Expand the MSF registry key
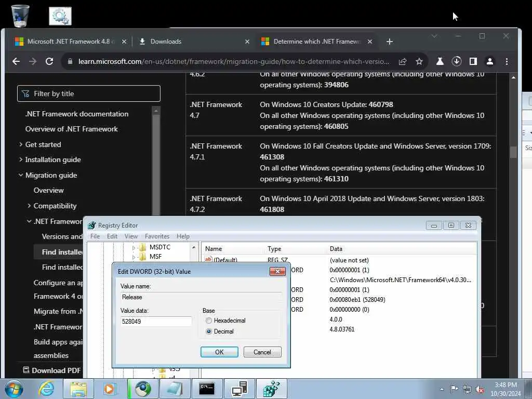The height and width of the screenshot is (399, 532). point(134,257)
